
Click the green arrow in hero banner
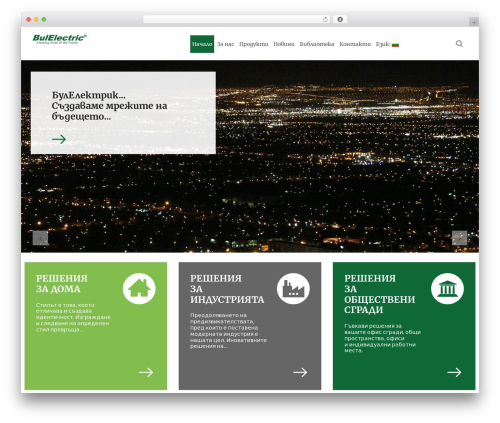point(59,139)
